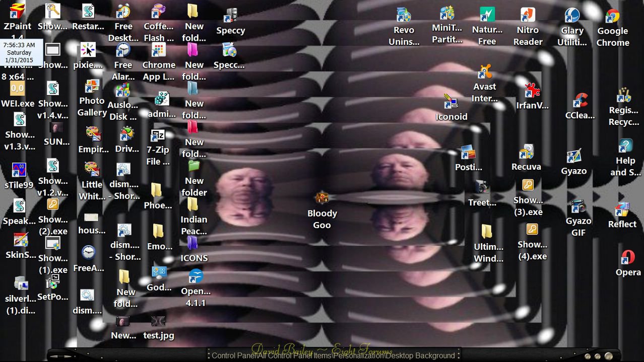Open the Avast Internet Security icon
644x362 pixels.
tap(485, 72)
